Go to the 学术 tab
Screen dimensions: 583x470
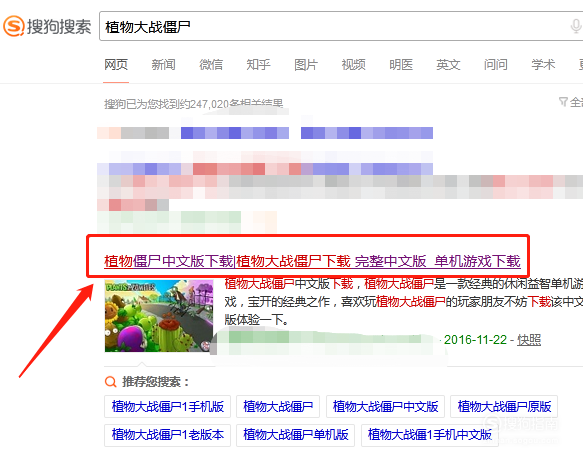tap(543, 65)
